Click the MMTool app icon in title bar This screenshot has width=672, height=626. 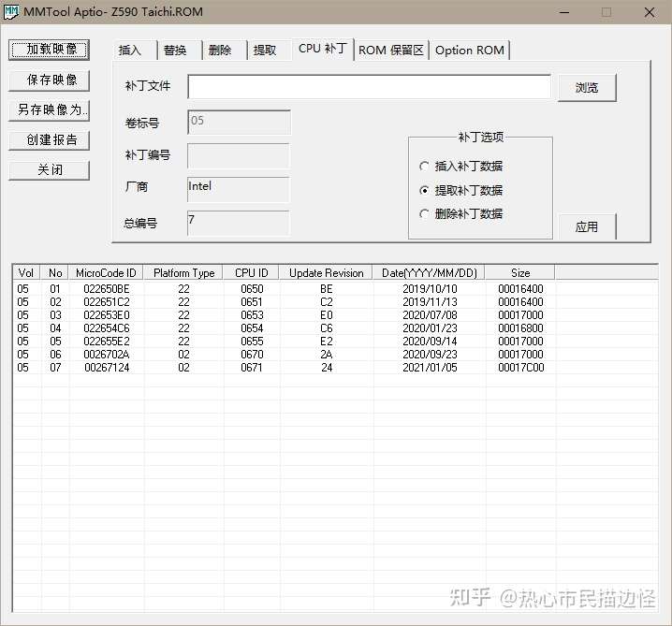[x=11, y=11]
